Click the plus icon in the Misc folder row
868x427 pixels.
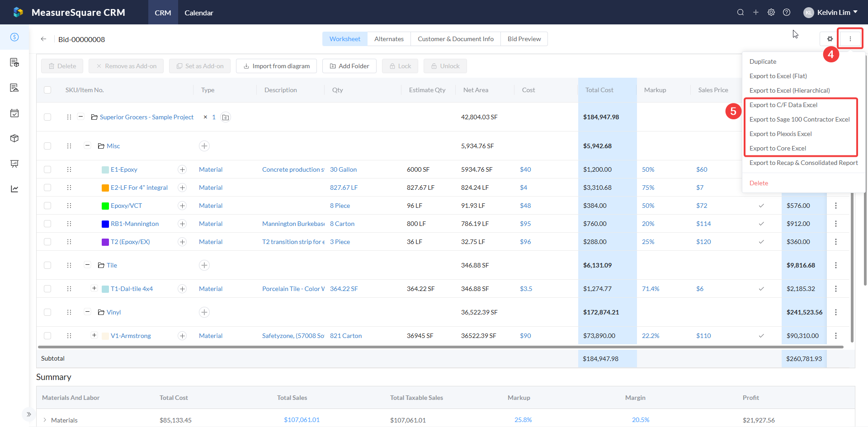[x=204, y=146]
